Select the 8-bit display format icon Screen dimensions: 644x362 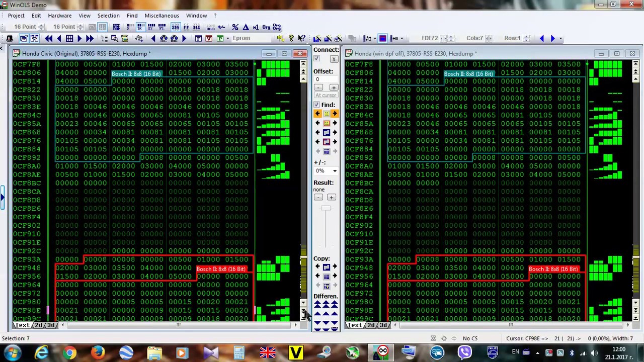(x=130, y=27)
